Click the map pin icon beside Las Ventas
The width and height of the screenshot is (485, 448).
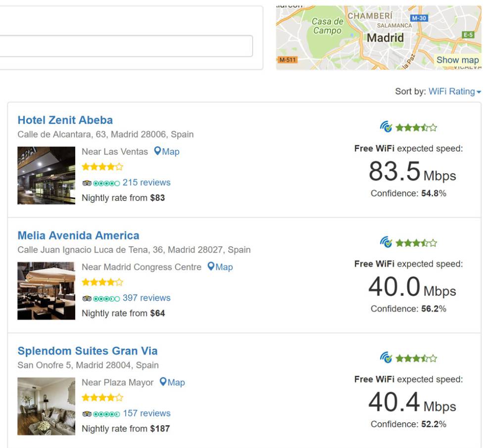tap(157, 151)
